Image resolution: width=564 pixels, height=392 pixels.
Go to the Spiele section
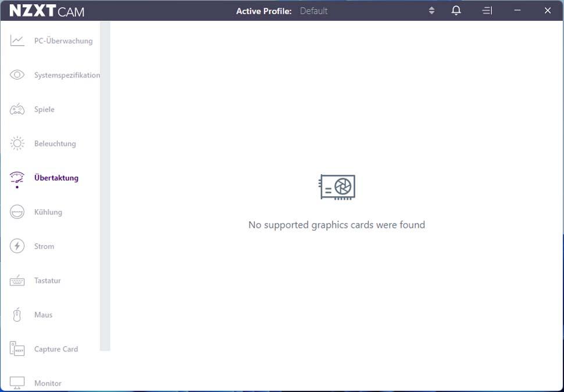point(44,109)
